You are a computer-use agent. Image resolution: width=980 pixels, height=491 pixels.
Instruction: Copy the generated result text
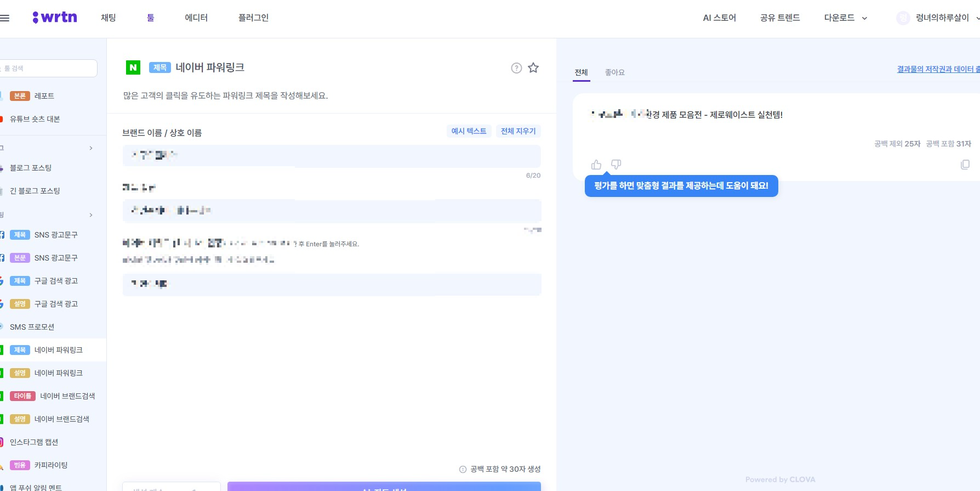965,165
